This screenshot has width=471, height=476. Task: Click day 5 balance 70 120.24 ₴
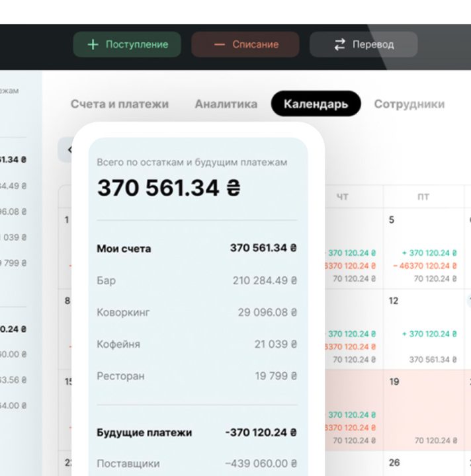tap(435, 279)
